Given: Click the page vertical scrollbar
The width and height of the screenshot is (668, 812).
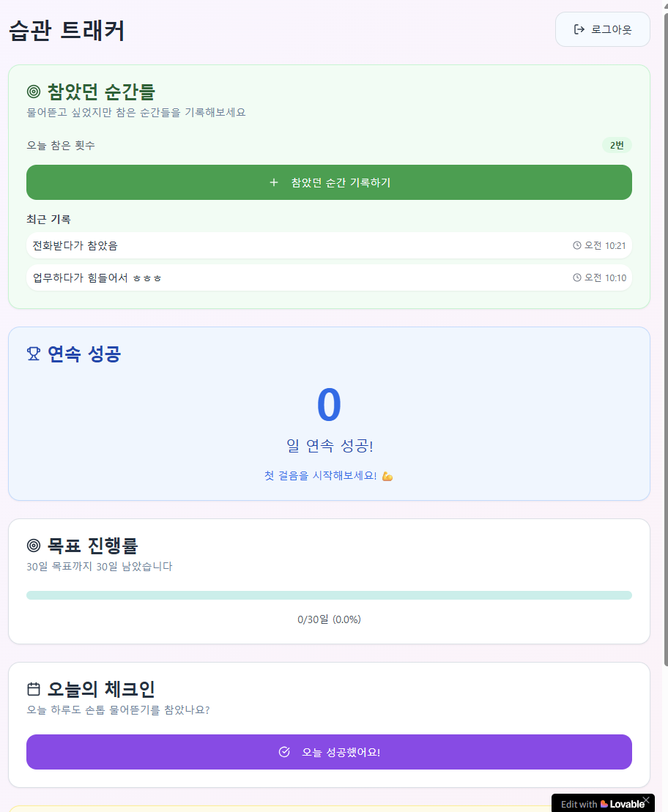Looking at the screenshot, I should coord(666,337).
